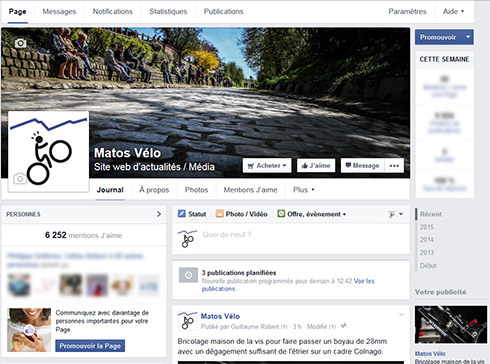Expand the Promouvoir dropdown arrow
The image size is (490, 364).
pos(468,37)
